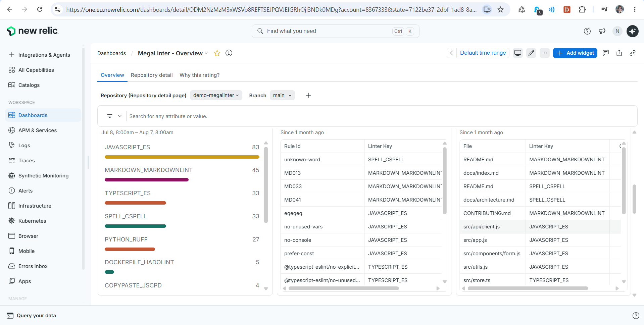This screenshot has width=644, height=325.
Task: Open the Chrome menu three dots
Action: (x=635, y=9)
